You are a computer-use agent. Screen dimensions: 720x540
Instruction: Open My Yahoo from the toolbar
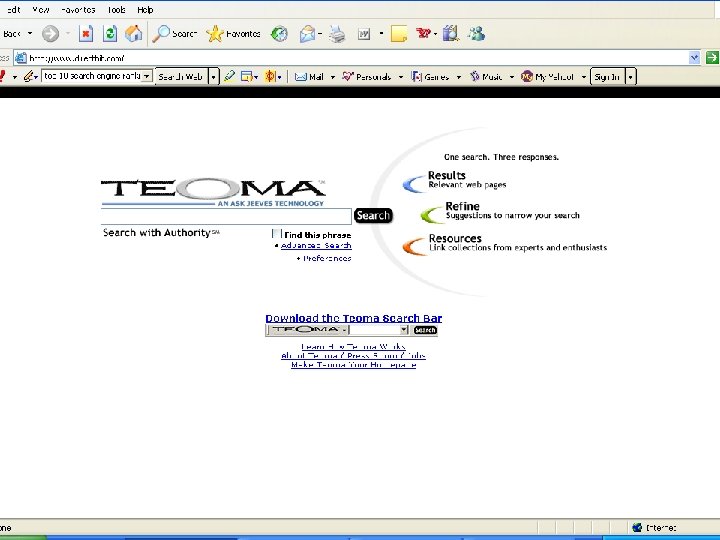547,77
